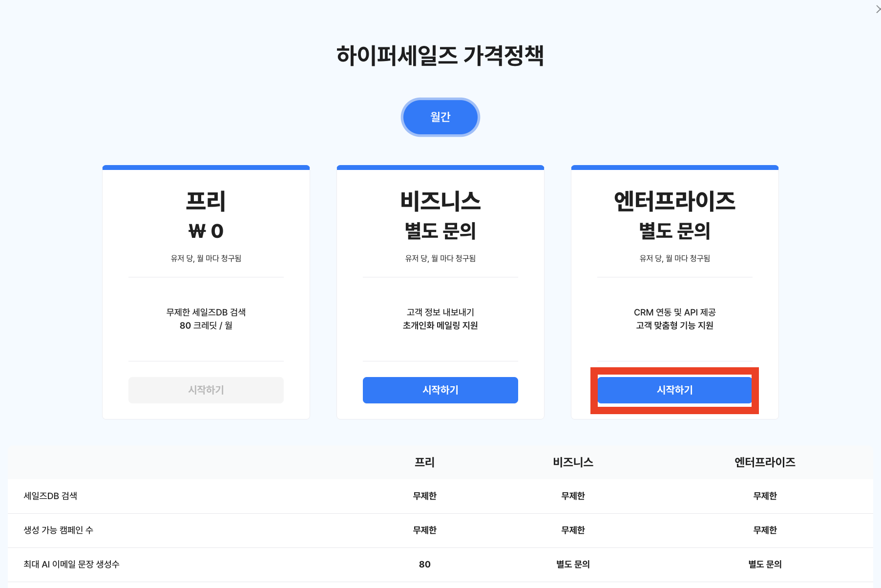
Task: Select the 프리 plan card title
Action: [206, 201]
